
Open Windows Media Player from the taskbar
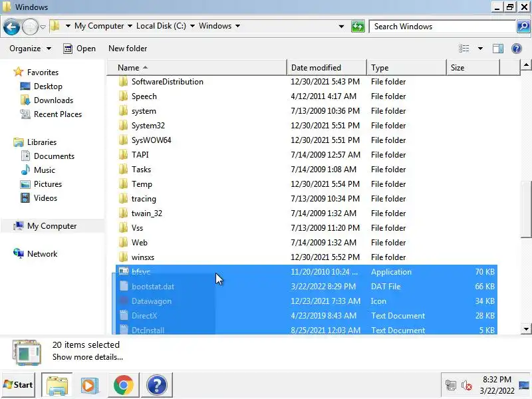click(90, 385)
